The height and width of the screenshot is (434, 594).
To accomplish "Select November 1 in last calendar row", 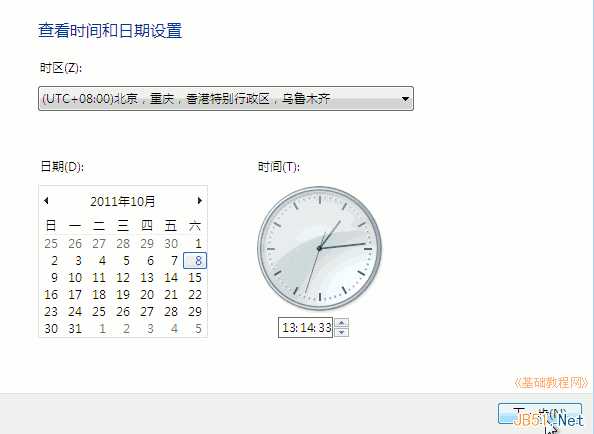I will [x=102, y=328].
